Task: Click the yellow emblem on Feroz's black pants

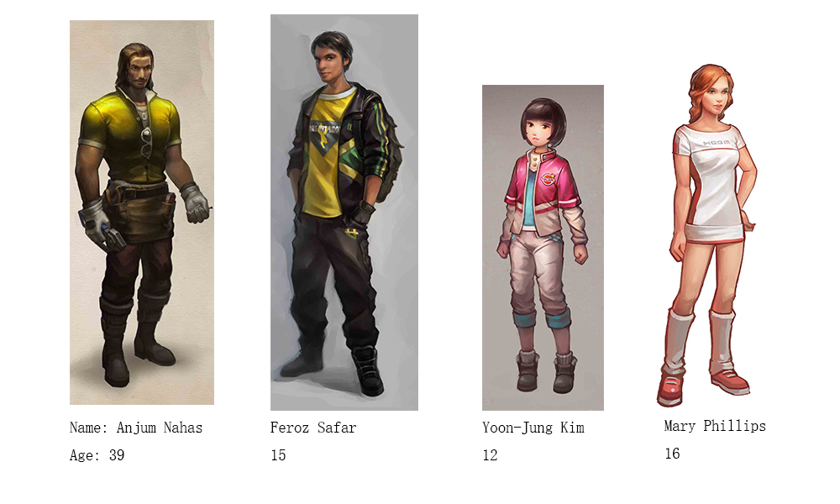Action: coord(352,233)
